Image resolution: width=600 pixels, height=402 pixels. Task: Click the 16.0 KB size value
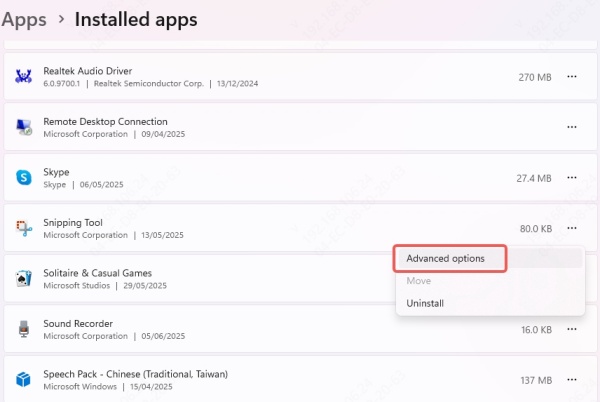tap(536, 330)
